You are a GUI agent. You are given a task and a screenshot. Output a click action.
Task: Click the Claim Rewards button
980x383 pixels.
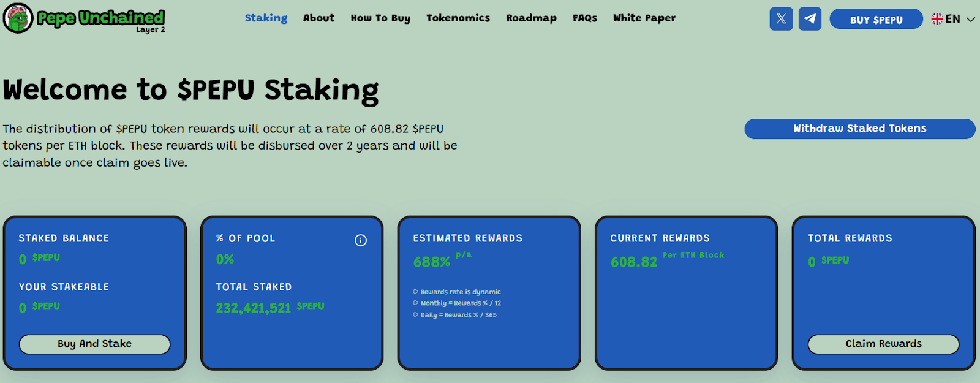pos(883,344)
